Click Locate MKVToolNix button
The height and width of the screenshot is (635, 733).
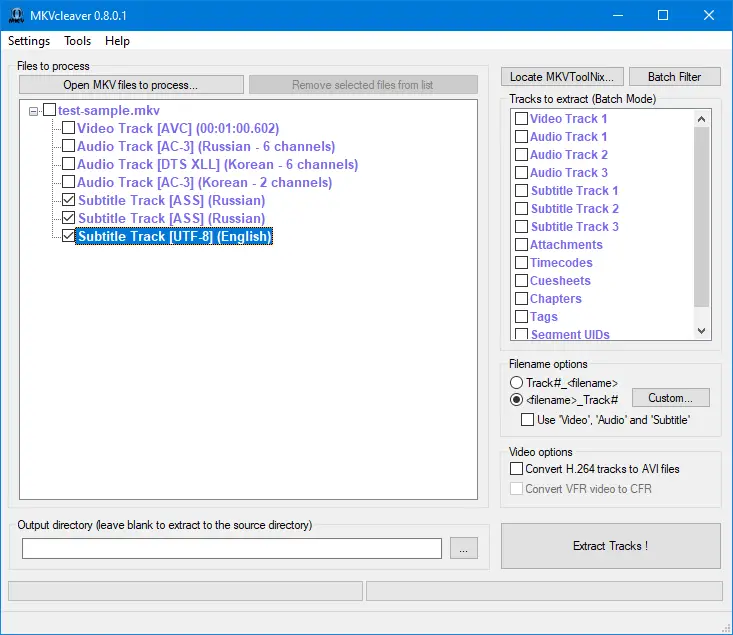pyautogui.click(x=562, y=77)
